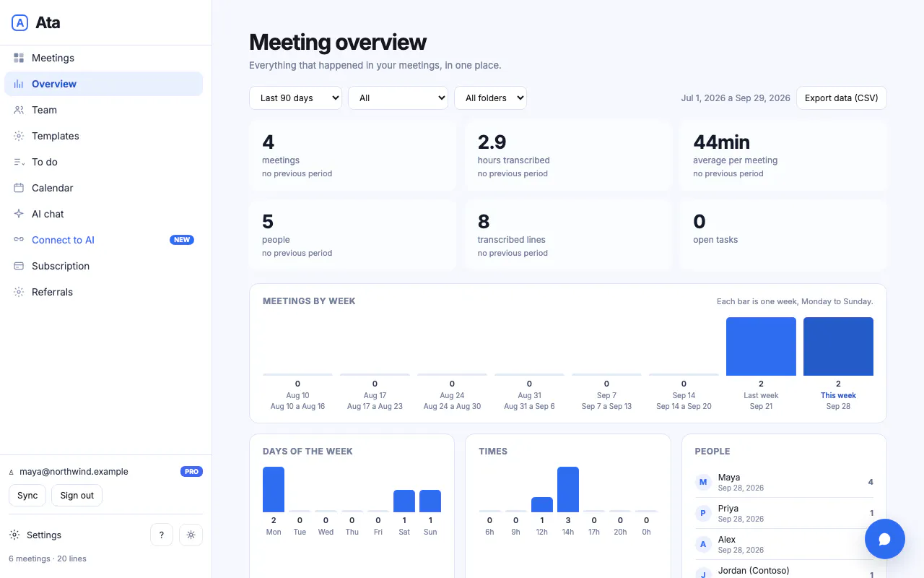
Task: Click the Team people icon
Action: tap(19, 110)
